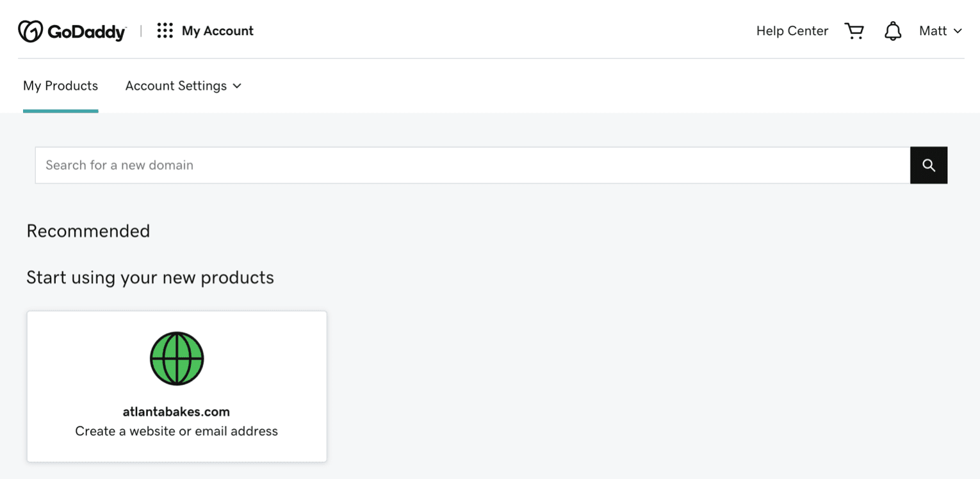Viewport: 980px width, 479px height.
Task: Open the nine-dot apps grid icon
Action: pyautogui.click(x=165, y=31)
